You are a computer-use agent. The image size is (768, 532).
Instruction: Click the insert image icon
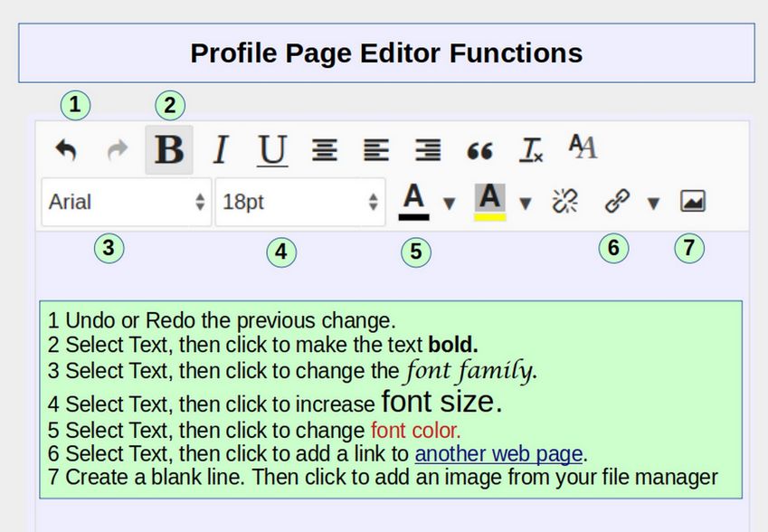(x=692, y=202)
